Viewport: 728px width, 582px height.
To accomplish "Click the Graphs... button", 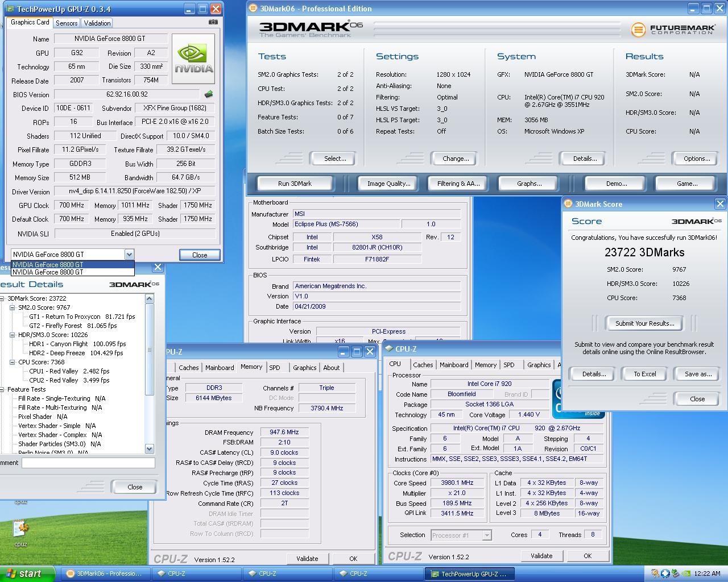I will [x=529, y=184].
